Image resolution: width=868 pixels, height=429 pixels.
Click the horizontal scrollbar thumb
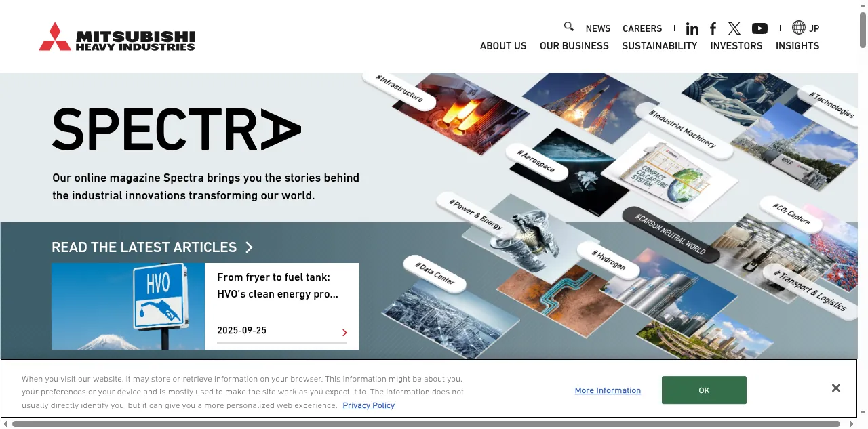426,424
